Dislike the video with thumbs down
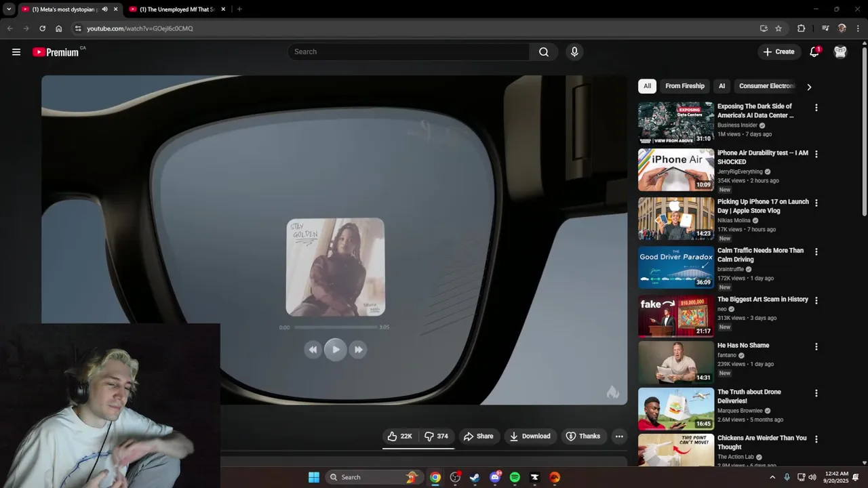This screenshot has width=868, height=488. 436,436
